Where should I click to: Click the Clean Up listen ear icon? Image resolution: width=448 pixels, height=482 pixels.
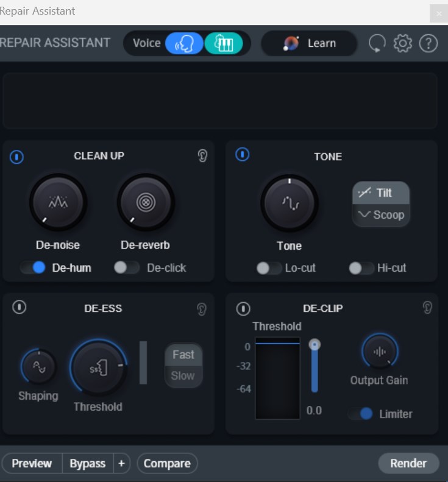tap(202, 156)
